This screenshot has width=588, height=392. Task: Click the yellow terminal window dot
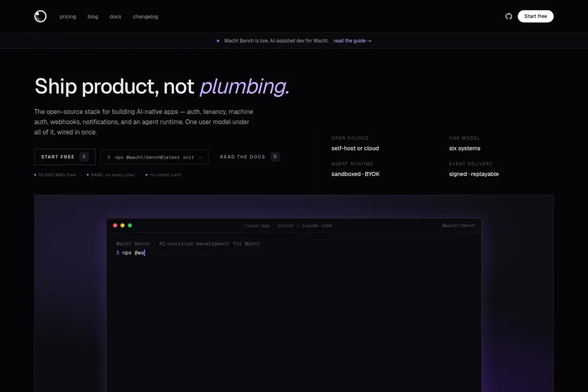pos(123,225)
